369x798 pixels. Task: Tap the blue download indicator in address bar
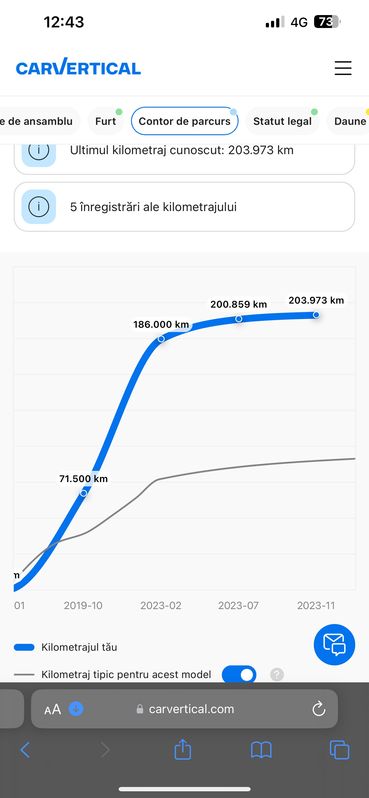point(76,708)
